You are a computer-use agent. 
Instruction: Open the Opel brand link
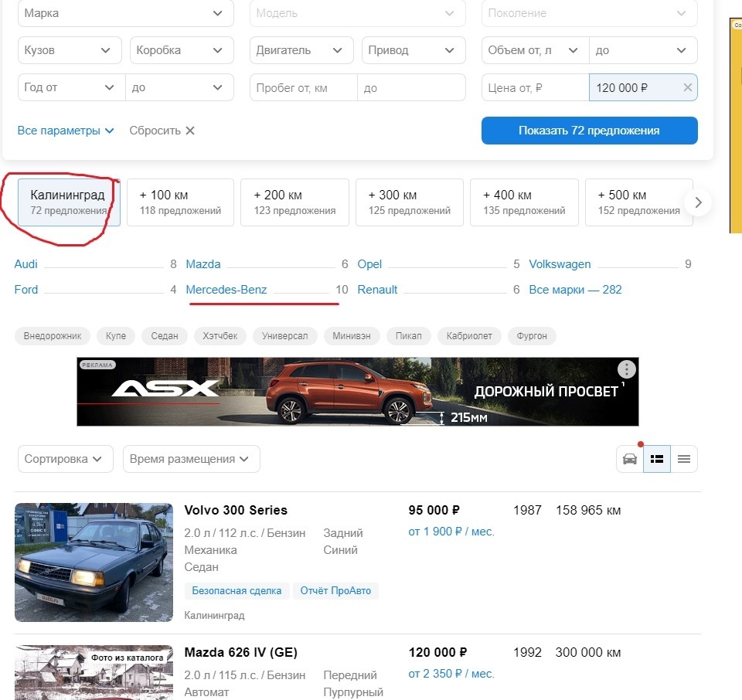[369, 264]
